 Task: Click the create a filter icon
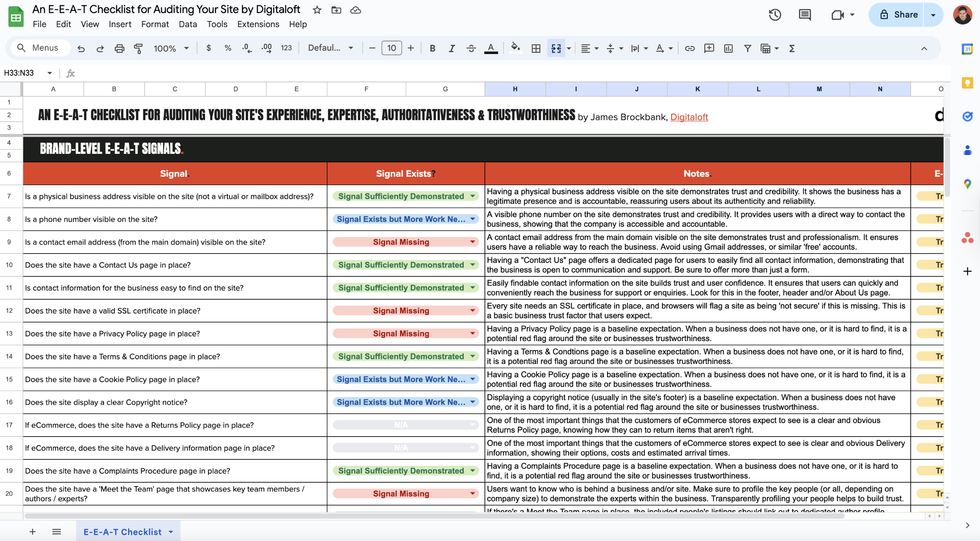coord(747,48)
